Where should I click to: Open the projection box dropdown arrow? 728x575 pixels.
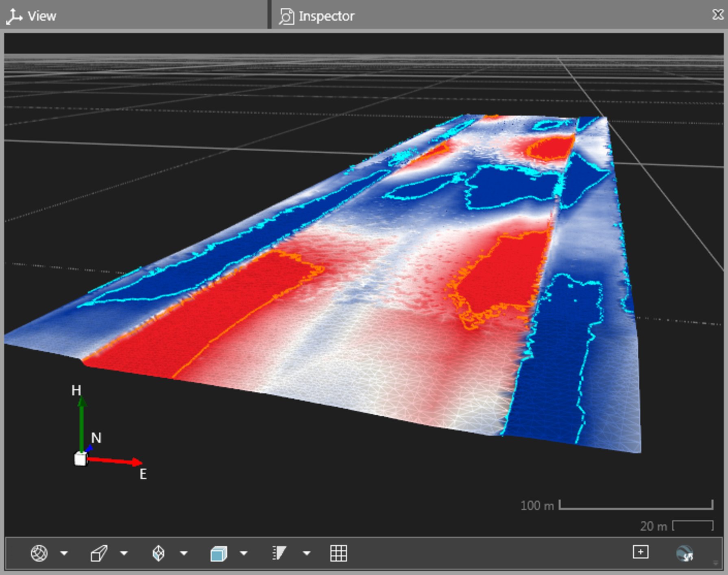[x=124, y=553]
